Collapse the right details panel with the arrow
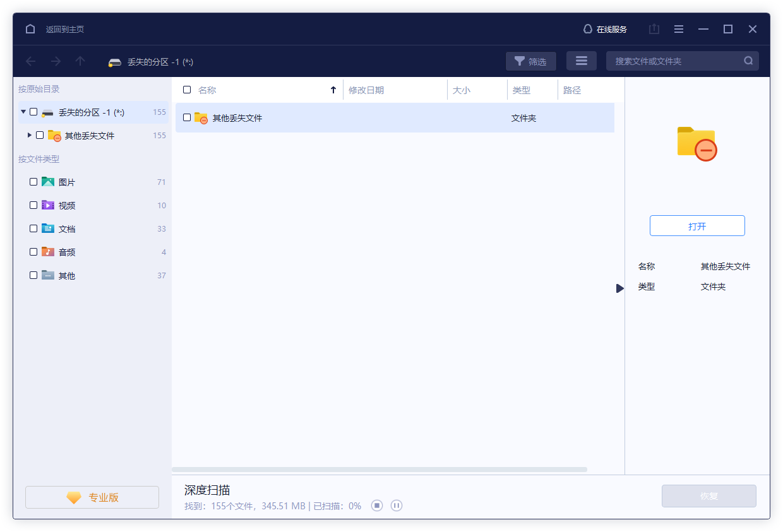This screenshot has width=783, height=532. click(x=619, y=288)
